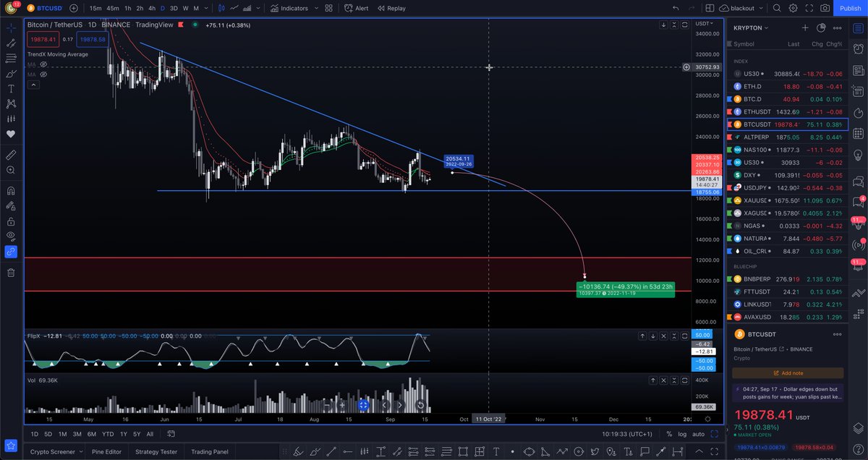Screen dimensions: 868x460
Task: Switch to 3D timeframe
Action: 174,8
